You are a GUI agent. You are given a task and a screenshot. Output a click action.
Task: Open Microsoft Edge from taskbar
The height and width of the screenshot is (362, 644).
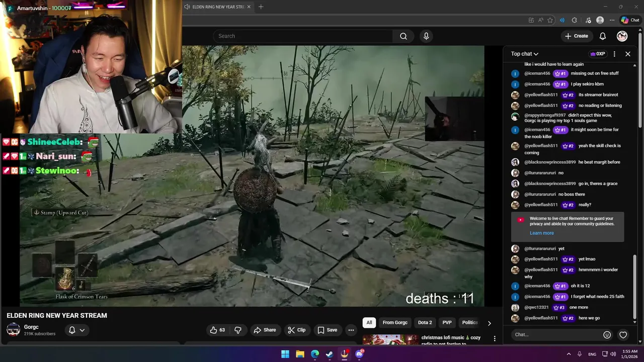coord(315,354)
